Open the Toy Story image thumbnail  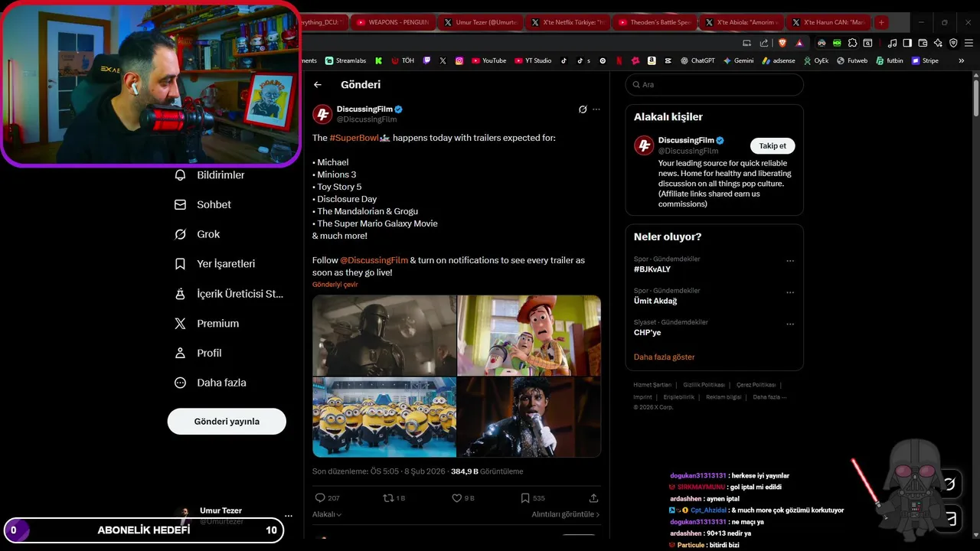pos(529,335)
